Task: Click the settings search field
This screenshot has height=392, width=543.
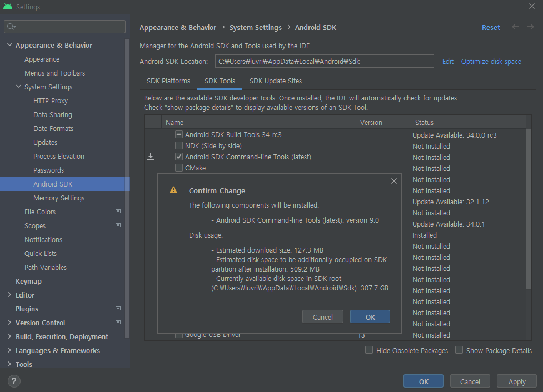Action: [x=65, y=27]
